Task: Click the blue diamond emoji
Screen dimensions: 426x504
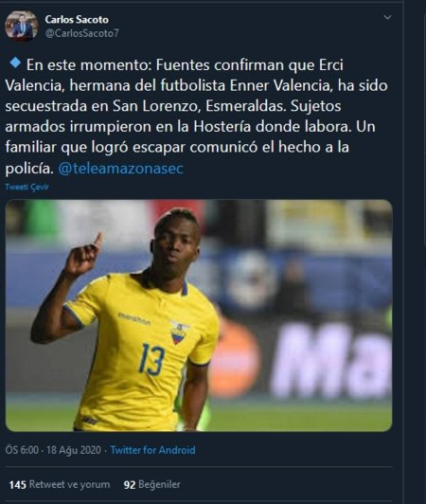Action: [15, 63]
